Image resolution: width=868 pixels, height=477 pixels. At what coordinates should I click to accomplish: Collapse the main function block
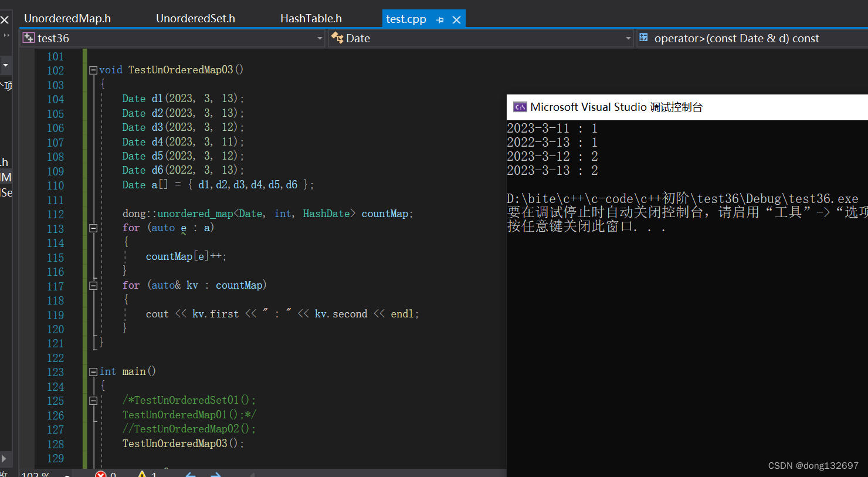pyautogui.click(x=93, y=372)
